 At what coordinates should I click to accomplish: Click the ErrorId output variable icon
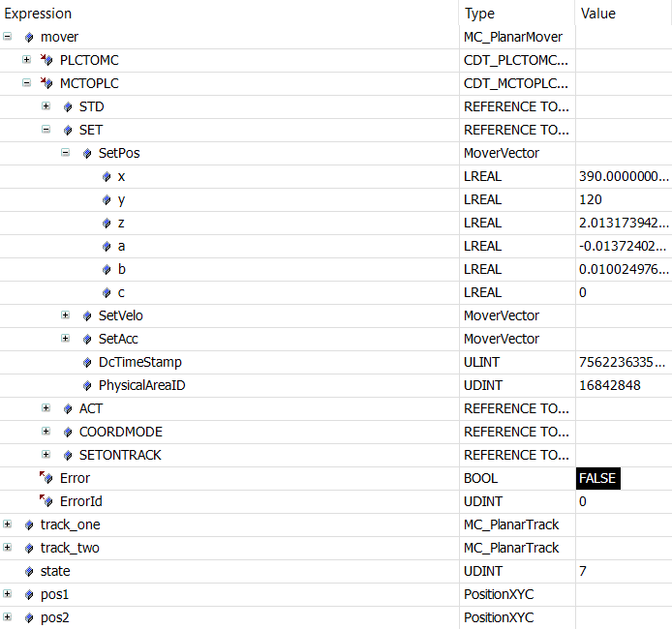click(46, 501)
